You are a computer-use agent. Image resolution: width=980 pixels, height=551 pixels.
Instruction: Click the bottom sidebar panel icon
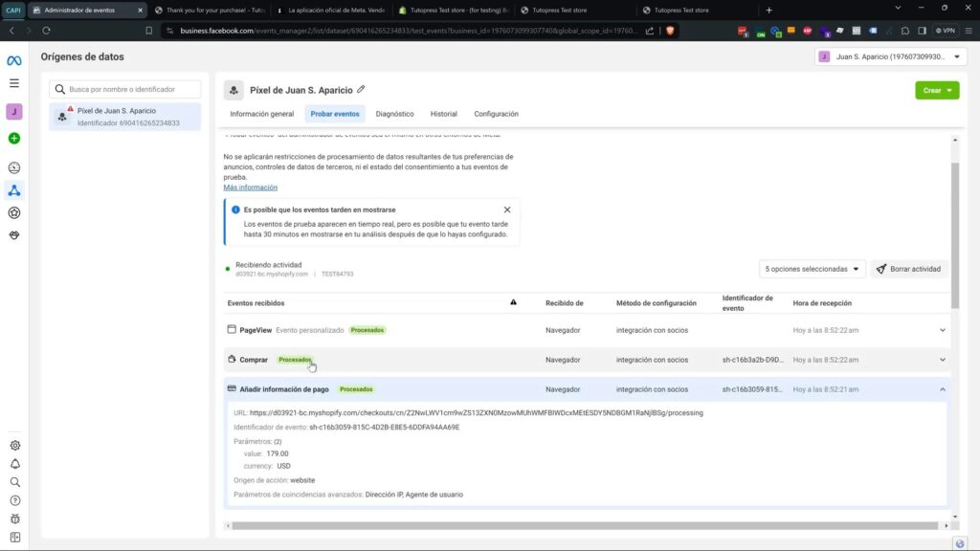[x=15, y=537]
